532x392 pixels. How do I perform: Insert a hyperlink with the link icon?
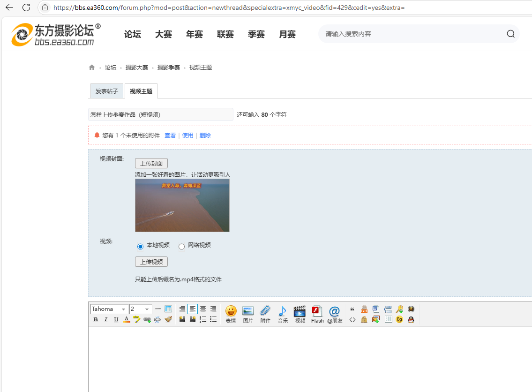147,319
